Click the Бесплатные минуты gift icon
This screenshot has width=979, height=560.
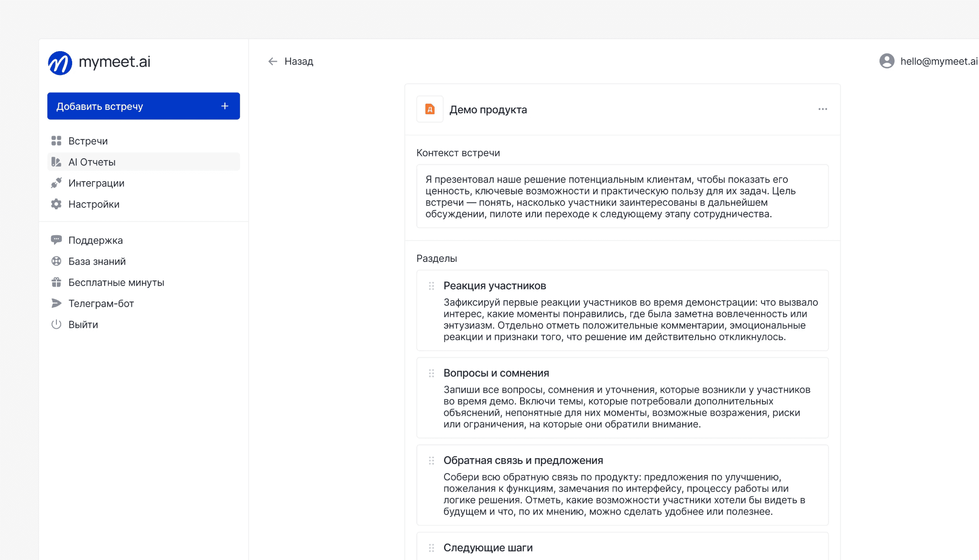click(x=56, y=282)
